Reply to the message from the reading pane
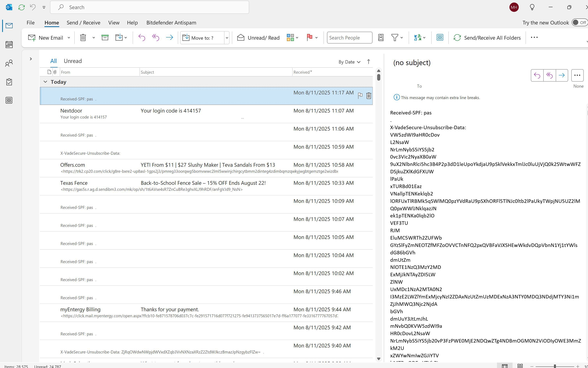 coord(537,75)
